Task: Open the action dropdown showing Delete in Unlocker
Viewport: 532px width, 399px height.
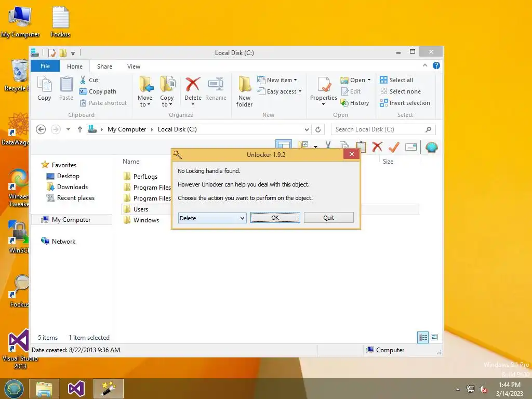Action: coord(212,218)
